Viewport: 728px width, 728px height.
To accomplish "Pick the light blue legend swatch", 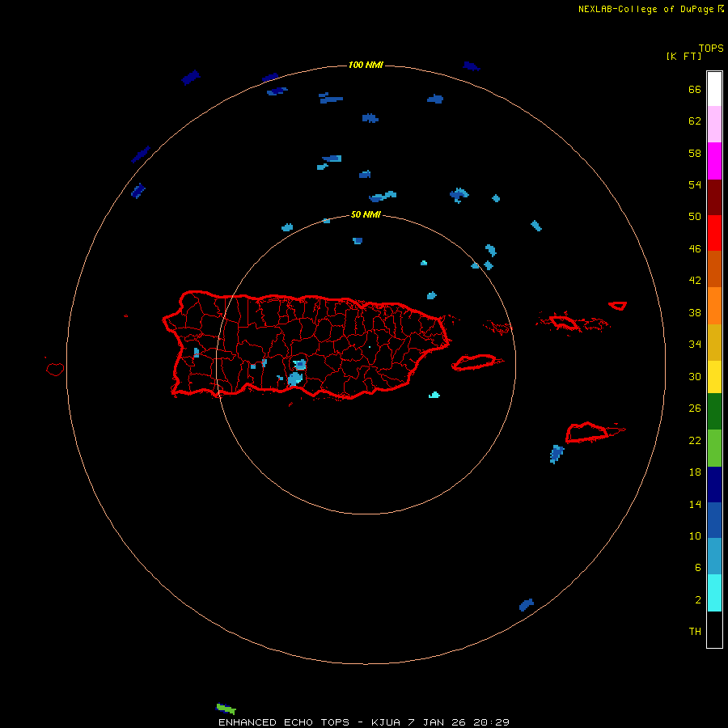I will [x=714, y=557].
